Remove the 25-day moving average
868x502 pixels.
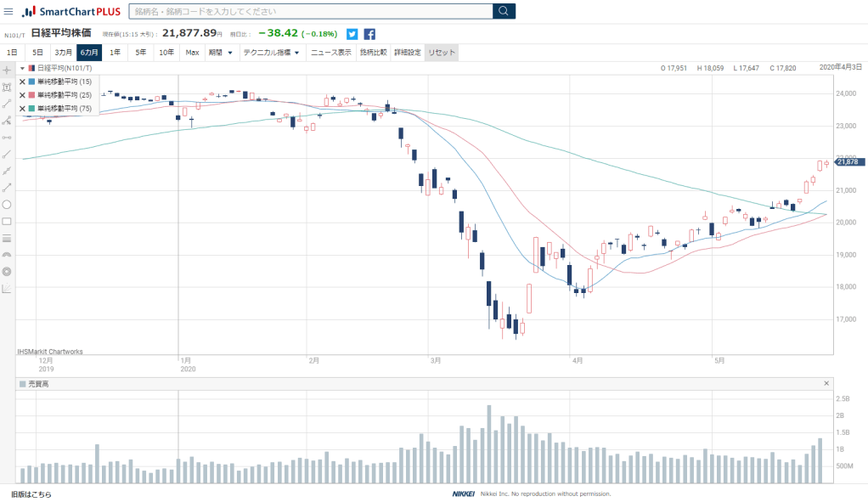23,95
